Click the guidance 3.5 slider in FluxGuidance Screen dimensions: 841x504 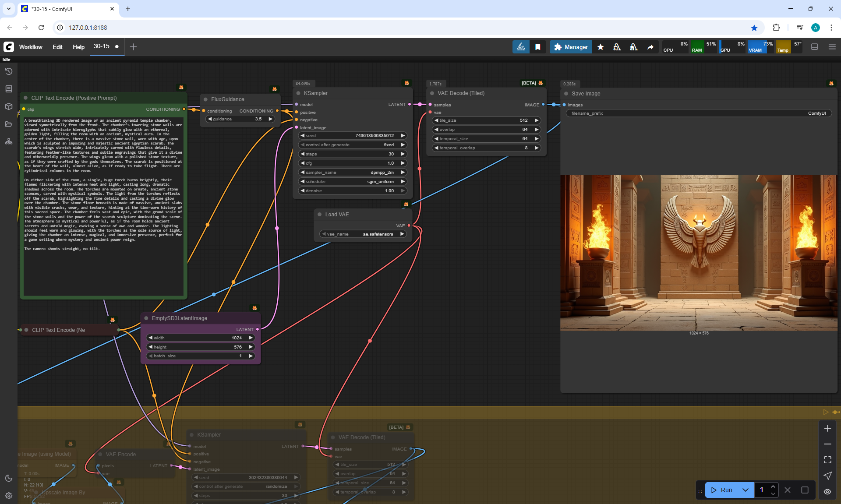240,119
